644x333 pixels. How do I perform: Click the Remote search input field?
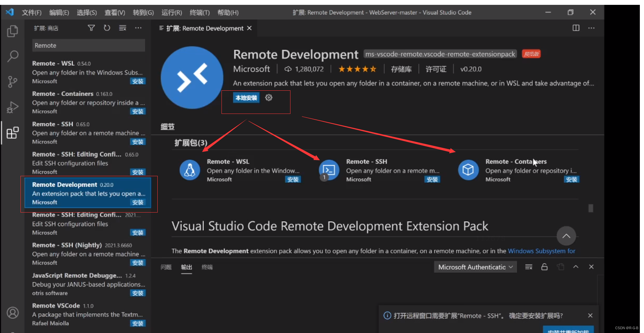(x=89, y=45)
